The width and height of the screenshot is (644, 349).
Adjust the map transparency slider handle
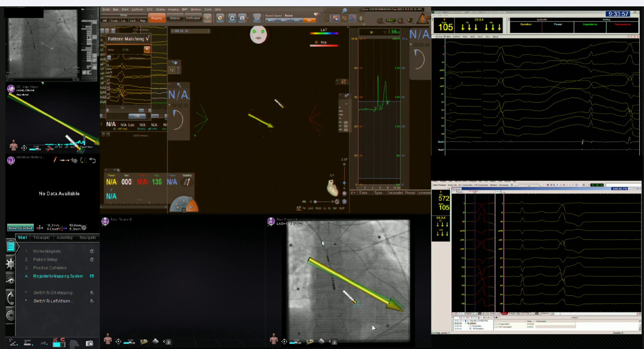coord(315,202)
